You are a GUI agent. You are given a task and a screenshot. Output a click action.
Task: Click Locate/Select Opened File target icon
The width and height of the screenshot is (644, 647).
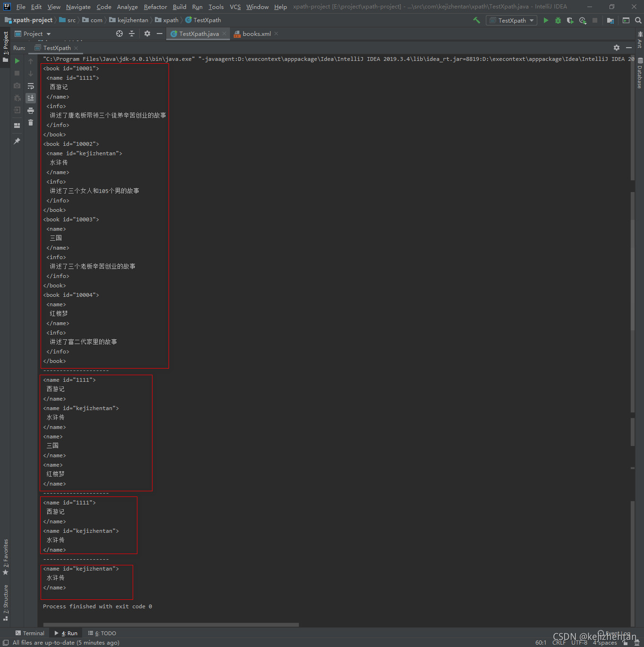(119, 34)
